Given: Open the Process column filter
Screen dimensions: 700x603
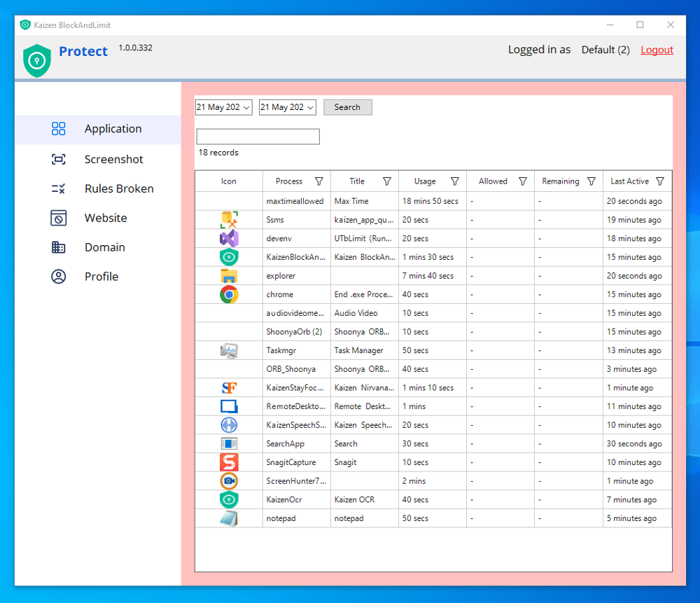Looking at the screenshot, I should coord(319,181).
